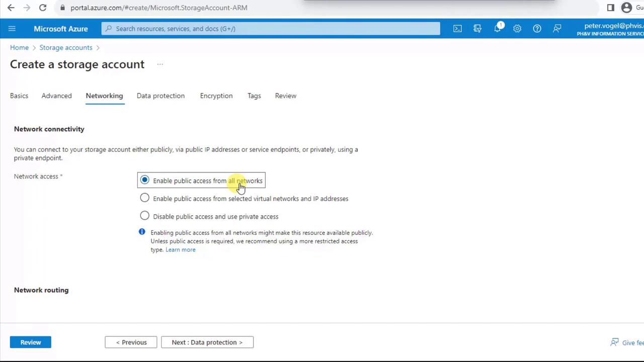The height and width of the screenshot is (362, 644).
Task: Navigate to Storage accounts breadcrumb
Action: pos(66,47)
